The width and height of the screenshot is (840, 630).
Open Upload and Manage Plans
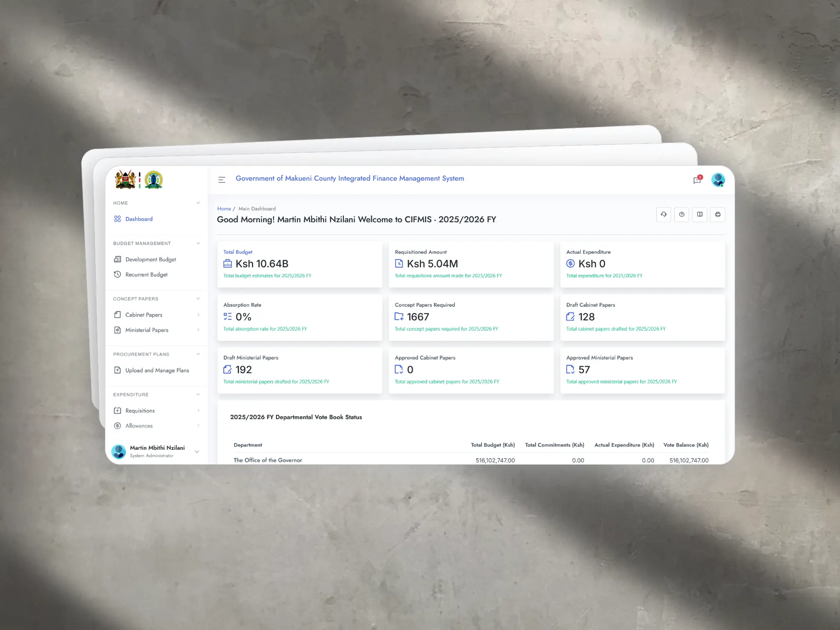157,370
